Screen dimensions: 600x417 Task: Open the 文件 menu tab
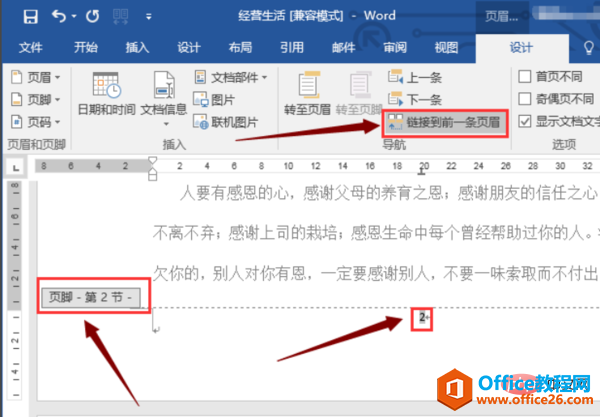(x=31, y=47)
